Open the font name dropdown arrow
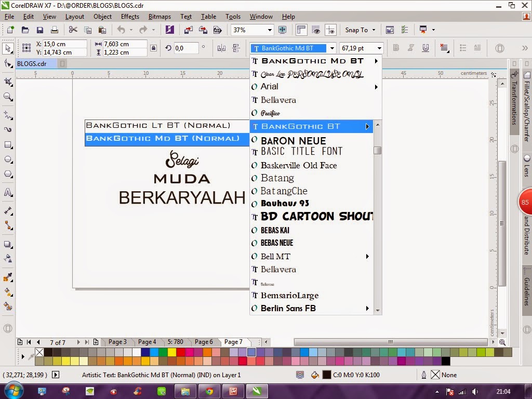Viewport: 532px width, 399px height. click(332, 48)
